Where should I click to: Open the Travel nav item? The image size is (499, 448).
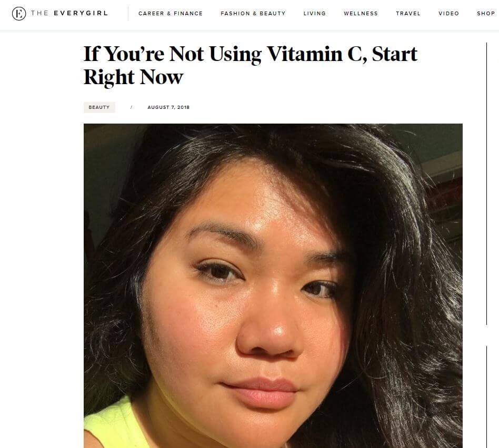tap(408, 14)
